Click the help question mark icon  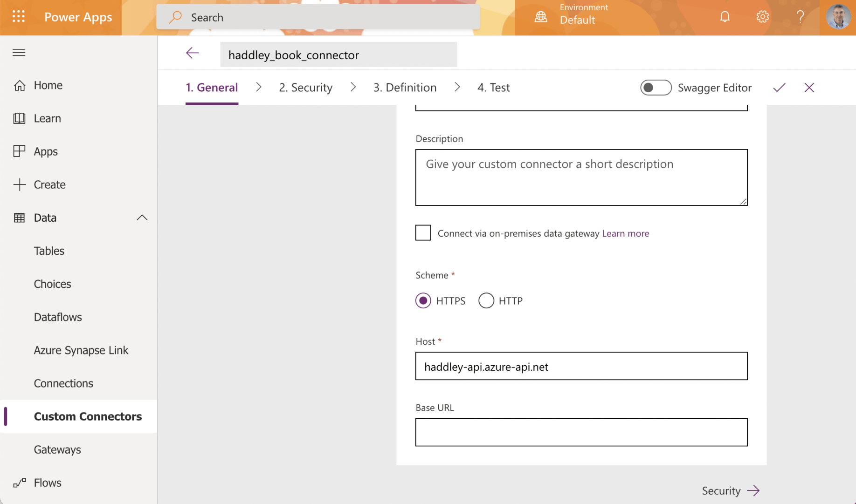(x=800, y=17)
